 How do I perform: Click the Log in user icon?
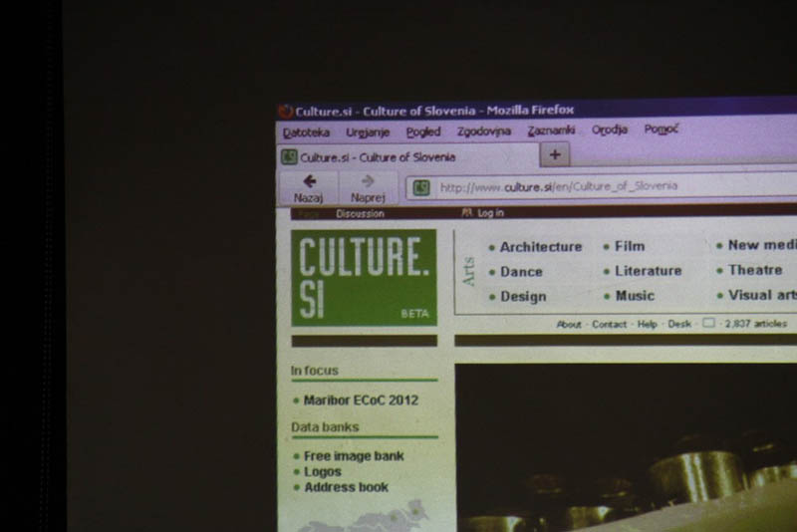click(466, 212)
